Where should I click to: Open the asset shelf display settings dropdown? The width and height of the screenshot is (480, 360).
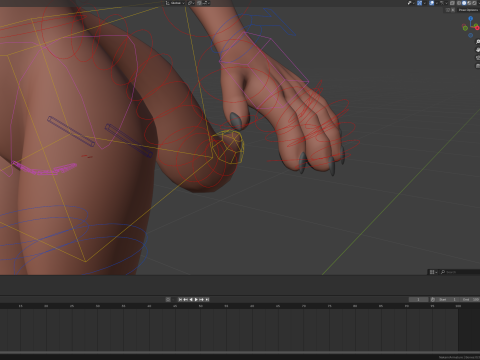point(433,272)
